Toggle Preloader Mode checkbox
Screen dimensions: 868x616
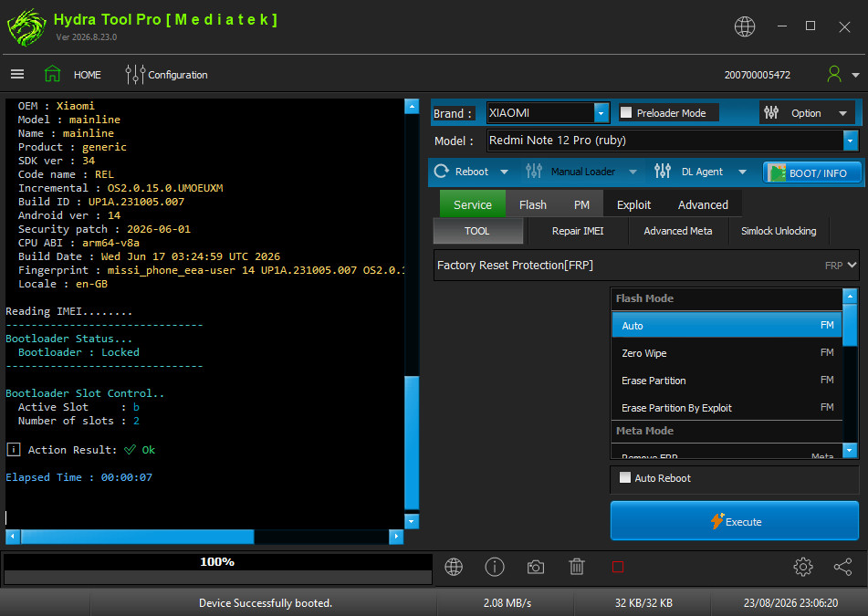626,112
